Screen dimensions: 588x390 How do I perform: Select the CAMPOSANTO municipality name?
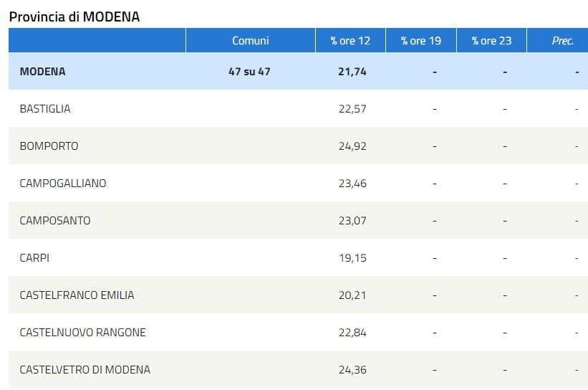55,221
